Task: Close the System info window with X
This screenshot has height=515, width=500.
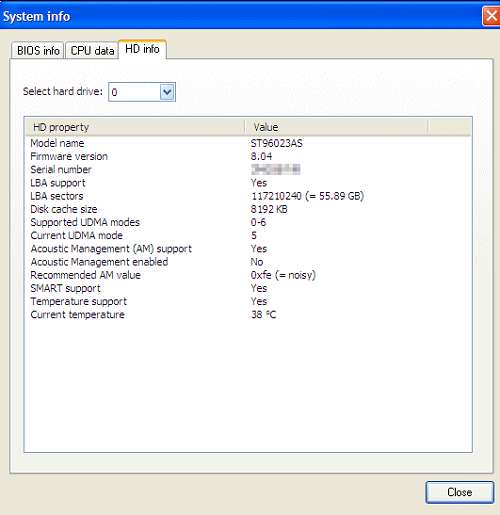Action: point(491,16)
